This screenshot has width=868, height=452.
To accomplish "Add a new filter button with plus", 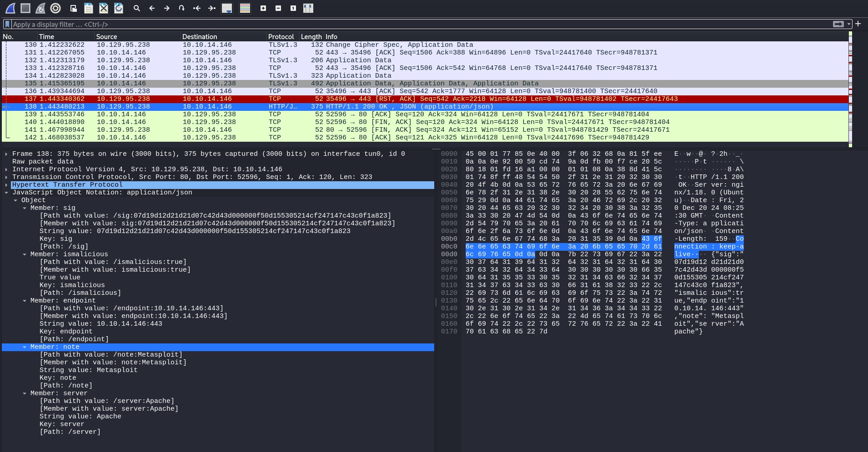I will [x=858, y=24].
